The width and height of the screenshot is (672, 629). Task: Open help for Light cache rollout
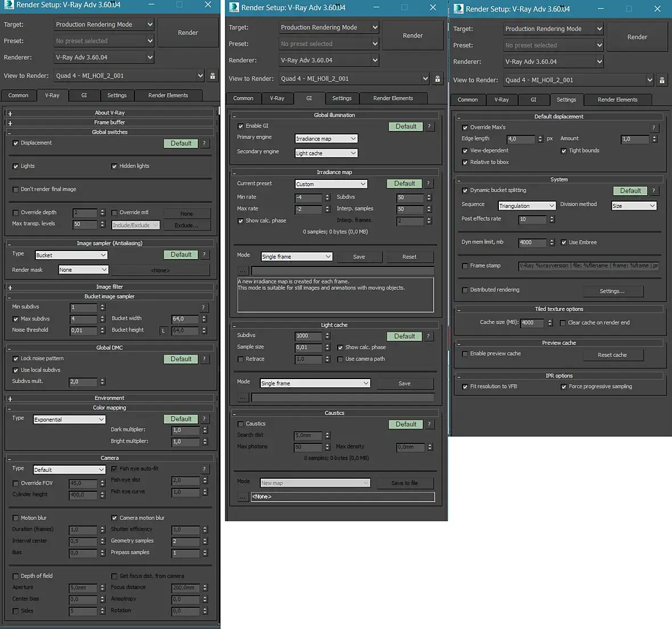pos(428,336)
